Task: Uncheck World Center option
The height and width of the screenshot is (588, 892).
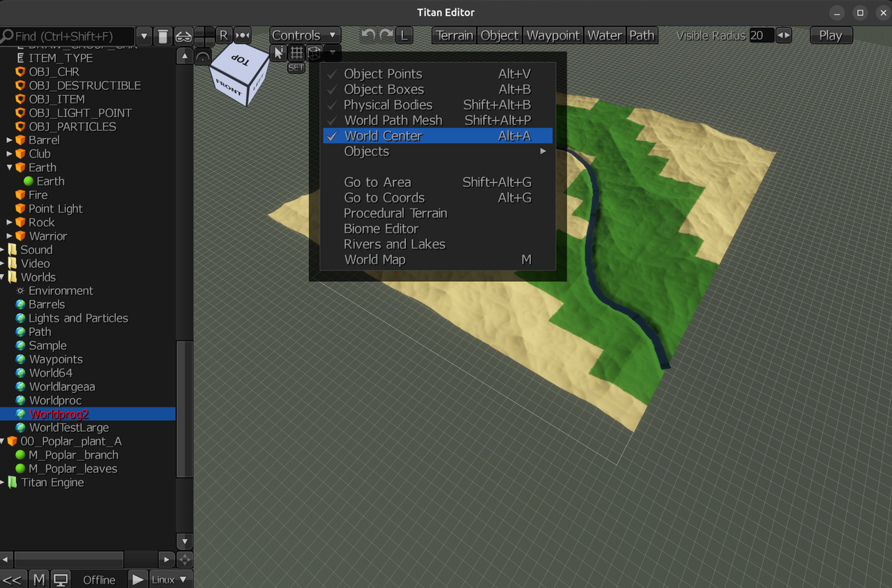Action: [x=438, y=136]
